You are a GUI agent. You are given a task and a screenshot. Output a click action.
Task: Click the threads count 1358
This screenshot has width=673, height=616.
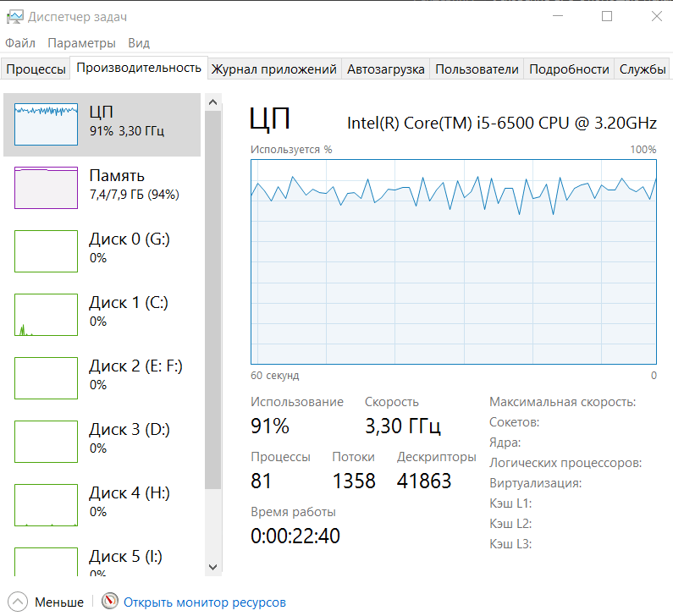(354, 481)
